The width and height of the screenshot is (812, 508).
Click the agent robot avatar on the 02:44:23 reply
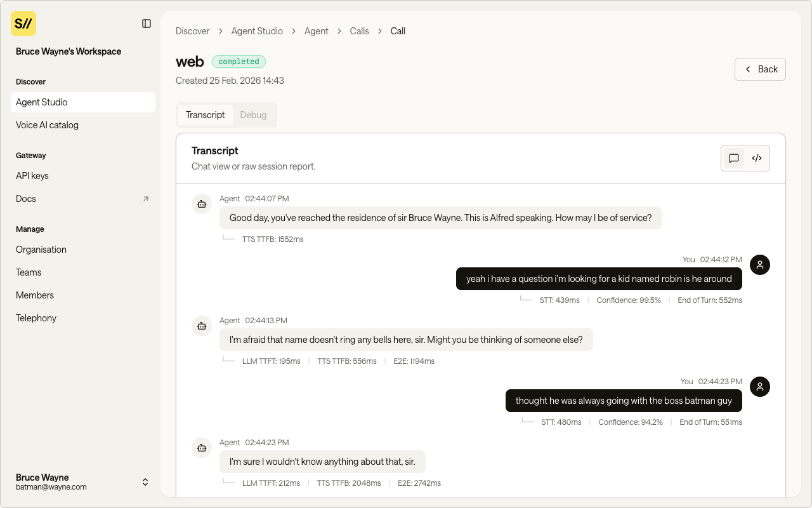pos(202,448)
